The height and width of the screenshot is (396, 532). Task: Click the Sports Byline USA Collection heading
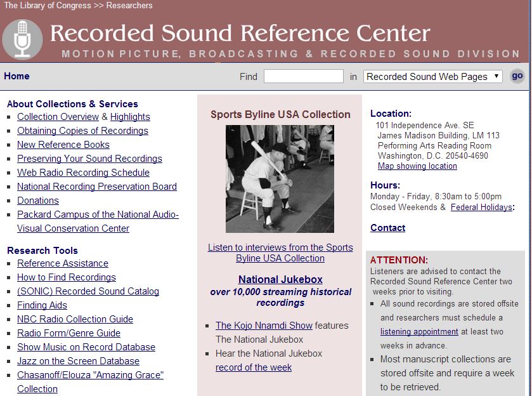click(280, 114)
